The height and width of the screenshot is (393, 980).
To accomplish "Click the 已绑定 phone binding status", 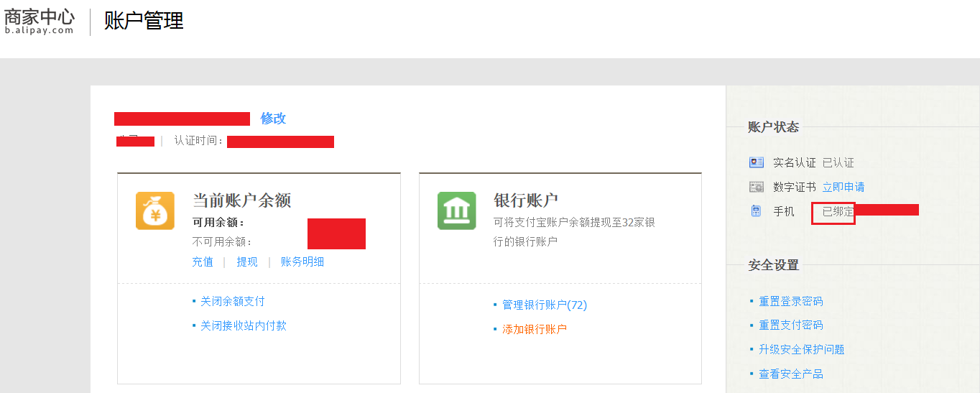I will pos(838,211).
